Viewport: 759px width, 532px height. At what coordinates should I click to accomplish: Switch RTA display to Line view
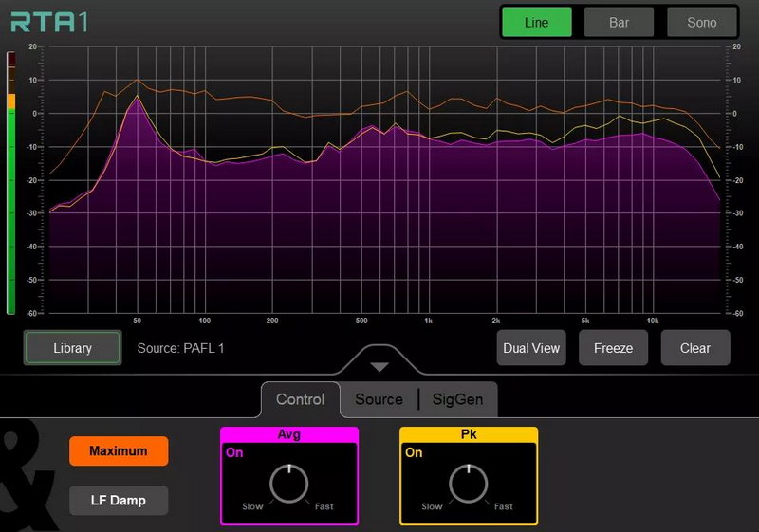(x=536, y=22)
